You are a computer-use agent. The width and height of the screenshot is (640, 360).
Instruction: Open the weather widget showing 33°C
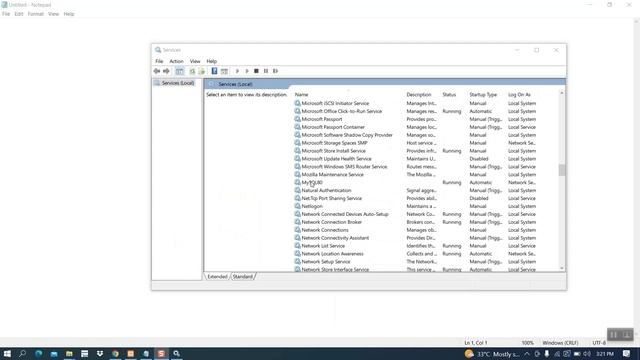point(493,354)
